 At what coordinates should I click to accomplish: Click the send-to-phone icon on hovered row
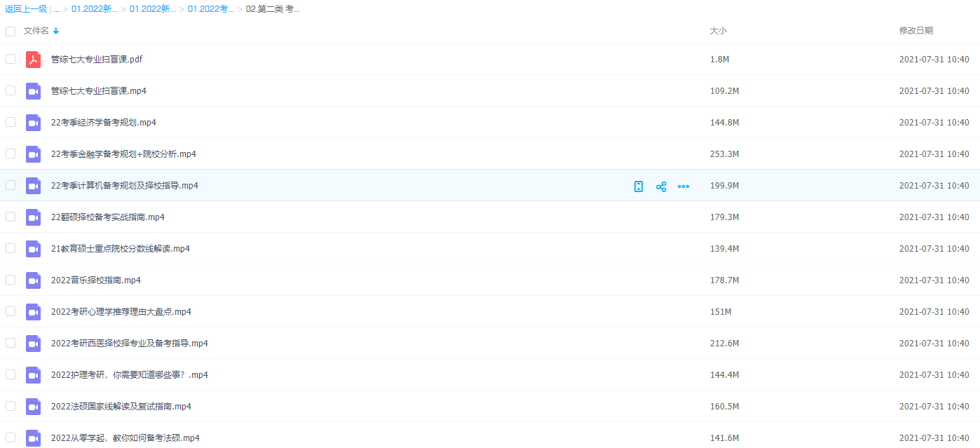[638, 186]
